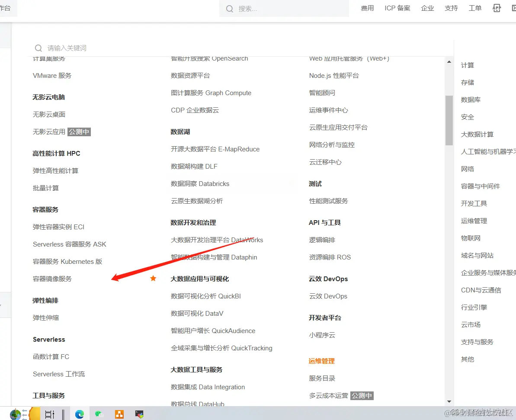The width and height of the screenshot is (516, 420).
Task: Open 多云成本运营 product link
Action: coord(328,396)
